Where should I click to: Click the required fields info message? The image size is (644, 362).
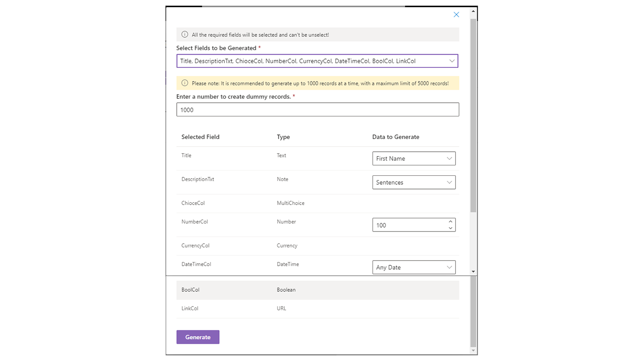pos(260,35)
